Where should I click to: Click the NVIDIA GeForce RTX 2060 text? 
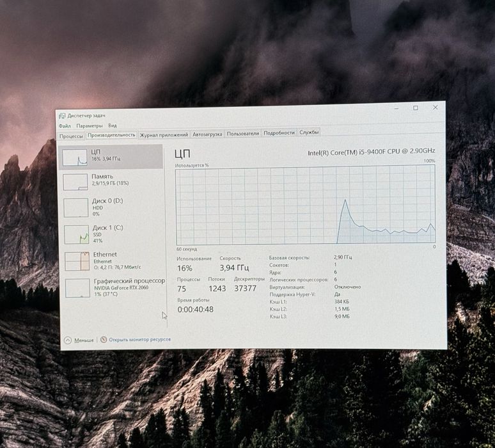[x=122, y=288]
